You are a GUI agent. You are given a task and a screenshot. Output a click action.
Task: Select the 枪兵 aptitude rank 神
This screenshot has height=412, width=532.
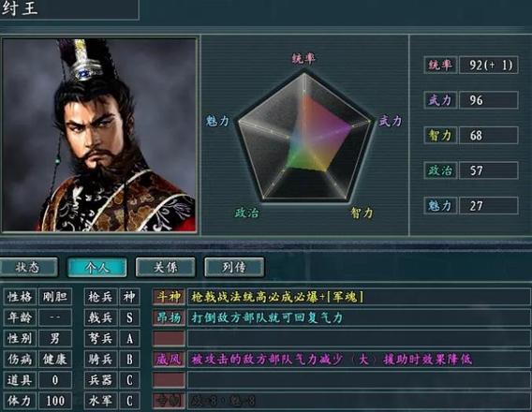[129, 297]
